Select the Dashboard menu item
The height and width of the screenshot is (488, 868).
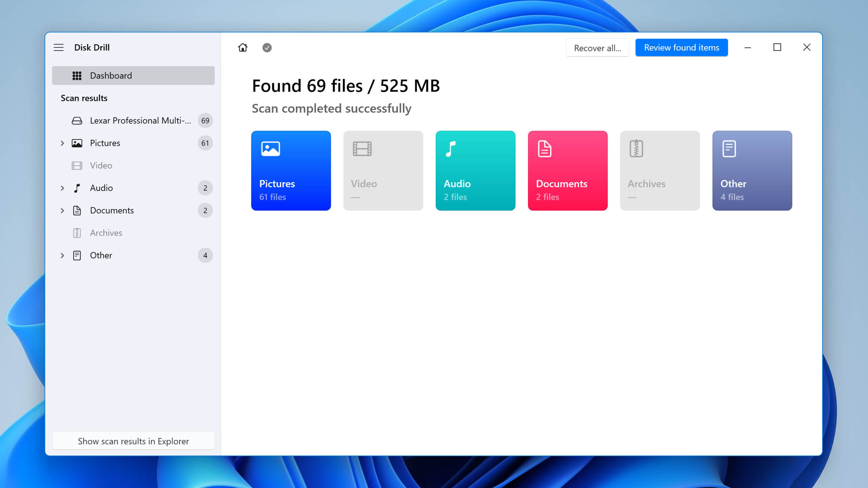[x=133, y=75]
